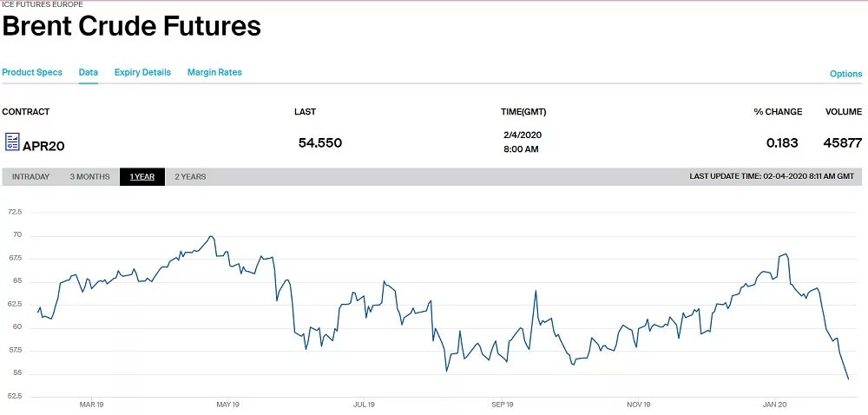The height and width of the screenshot is (415, 868).
Task: Switch to the Data tab
Action: 89,72
